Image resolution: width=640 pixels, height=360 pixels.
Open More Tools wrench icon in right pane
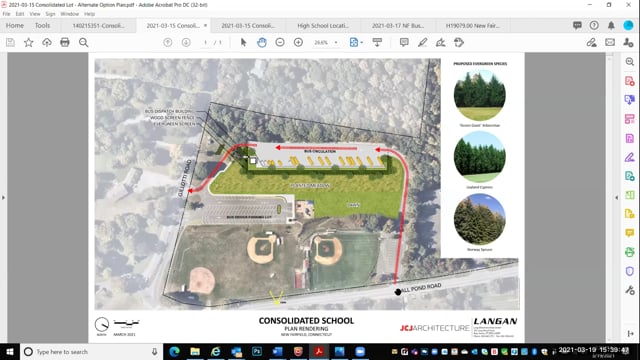[629, 290]
